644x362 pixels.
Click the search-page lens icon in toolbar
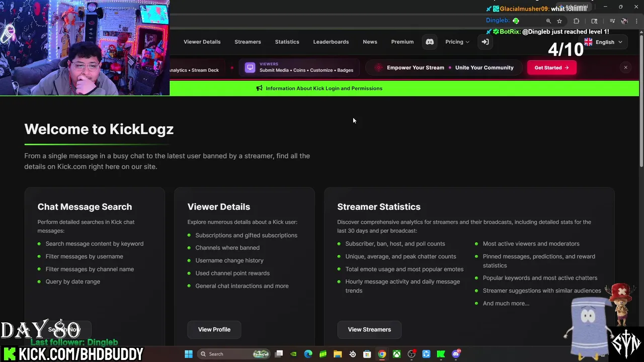pos(594,21)
